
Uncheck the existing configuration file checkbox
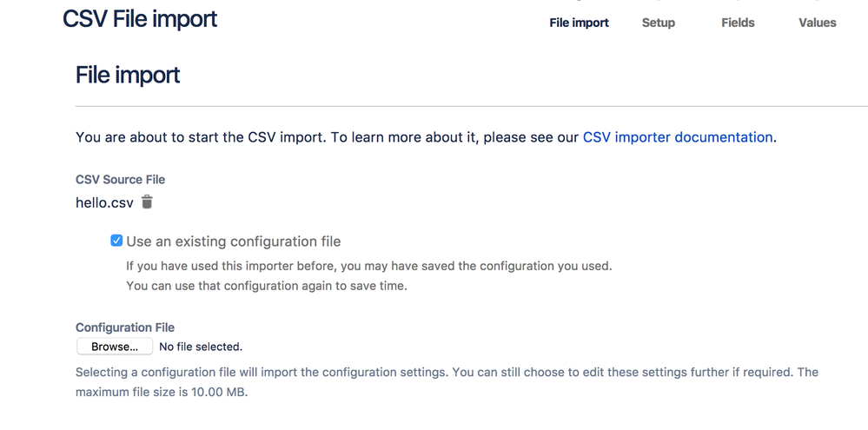(x=116, y=241)
